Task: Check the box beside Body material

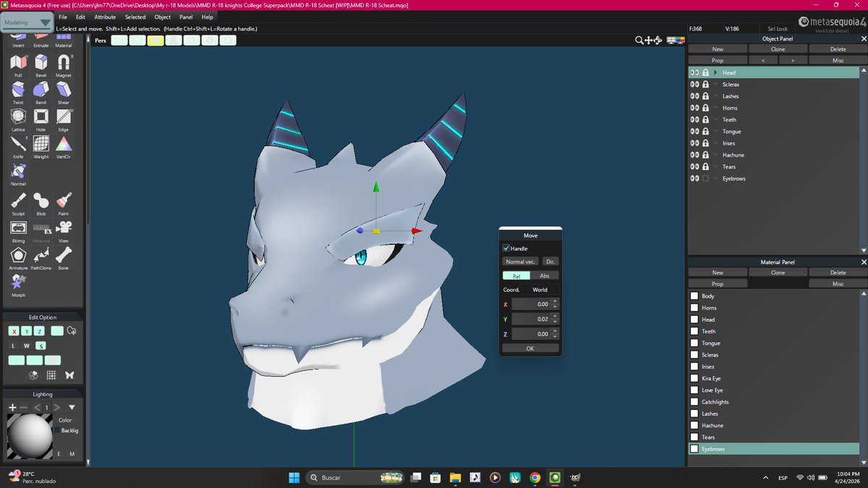Action: click(x=694, y=296)
